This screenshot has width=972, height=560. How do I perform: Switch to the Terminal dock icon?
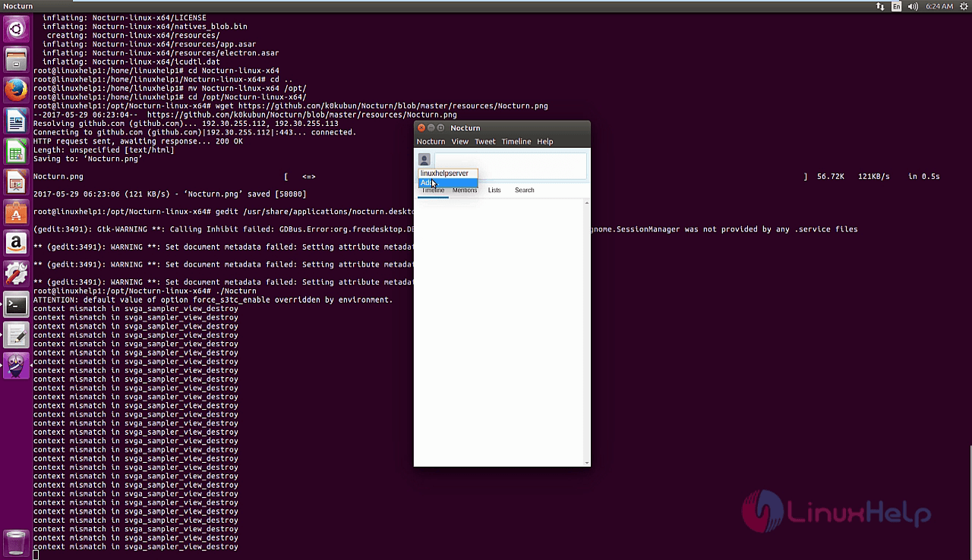[x=16, y=304]
